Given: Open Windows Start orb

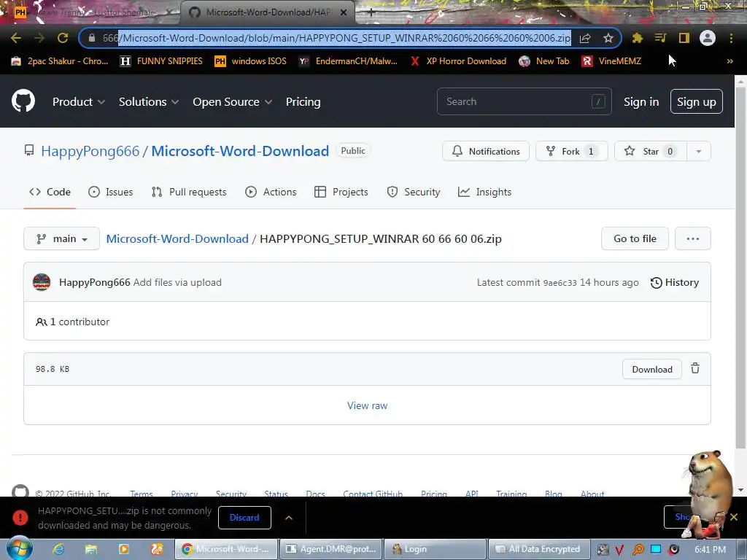Looking at the screenshot, I should click(20, 548).
